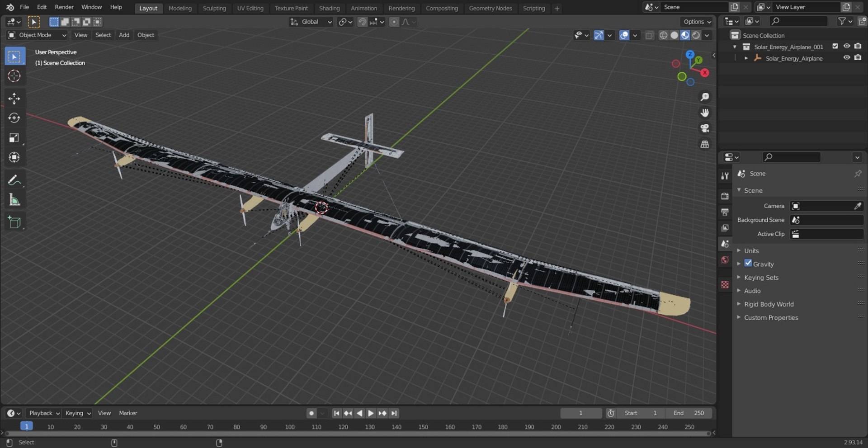Open the World properties tab icon

725,259
